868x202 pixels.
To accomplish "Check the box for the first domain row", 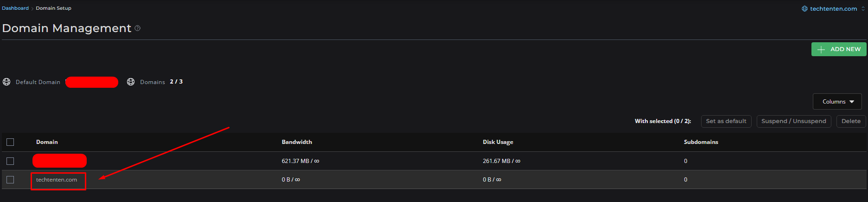I will (10, 161).
